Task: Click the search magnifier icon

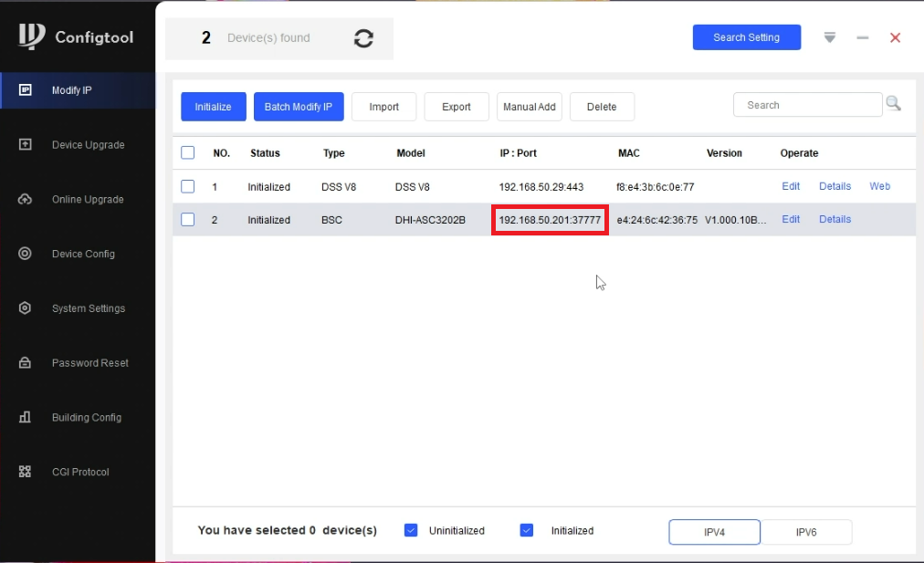Action: pos(893,104)
